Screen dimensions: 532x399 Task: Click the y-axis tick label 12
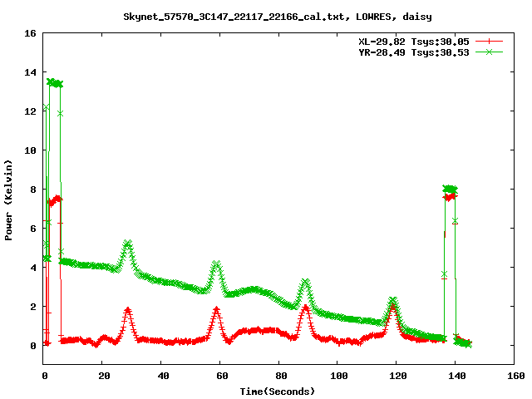point(30,111)
